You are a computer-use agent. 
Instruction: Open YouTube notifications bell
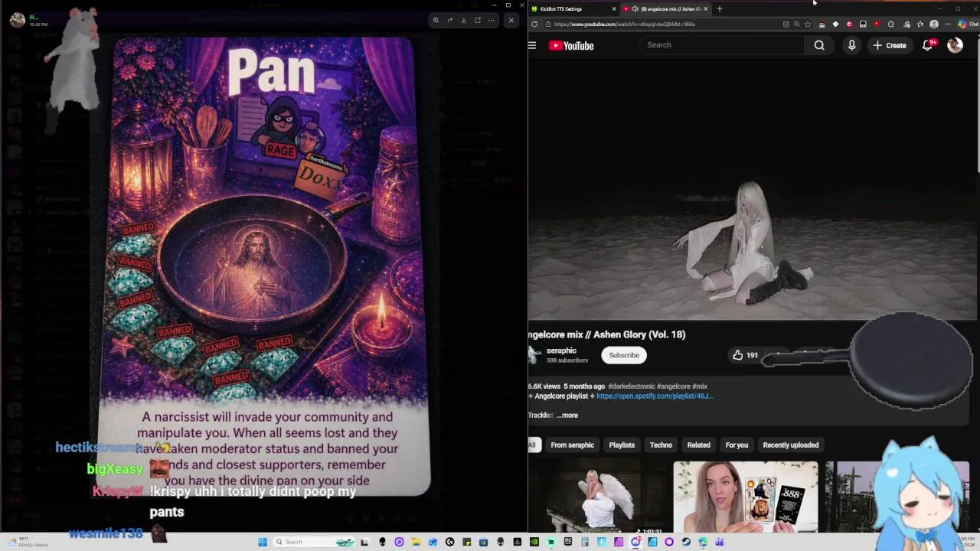click(x=928, y=45)
